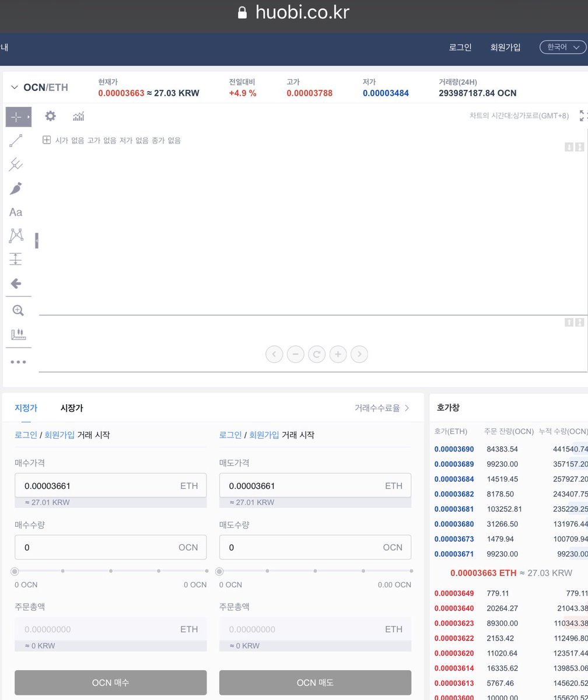Select ask price 0.00003681 in order book
The image size is (588, 700).
454,509
